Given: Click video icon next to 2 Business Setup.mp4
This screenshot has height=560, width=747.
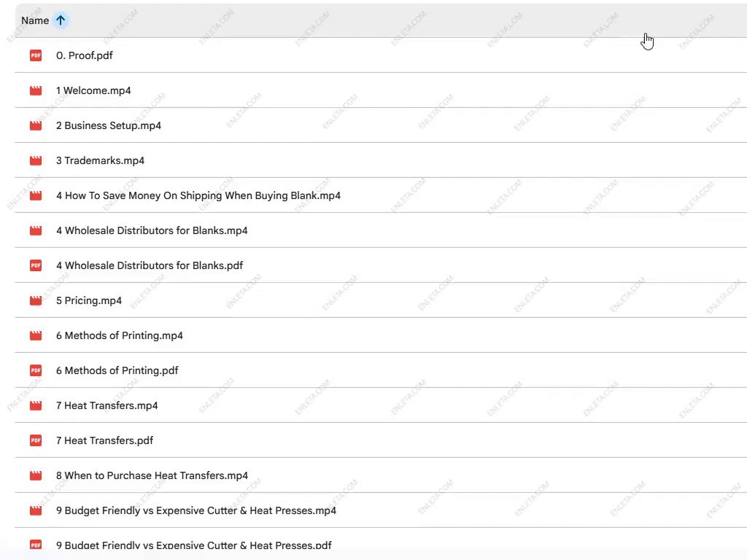Looking at the screenshot, I should coord(36,125).
